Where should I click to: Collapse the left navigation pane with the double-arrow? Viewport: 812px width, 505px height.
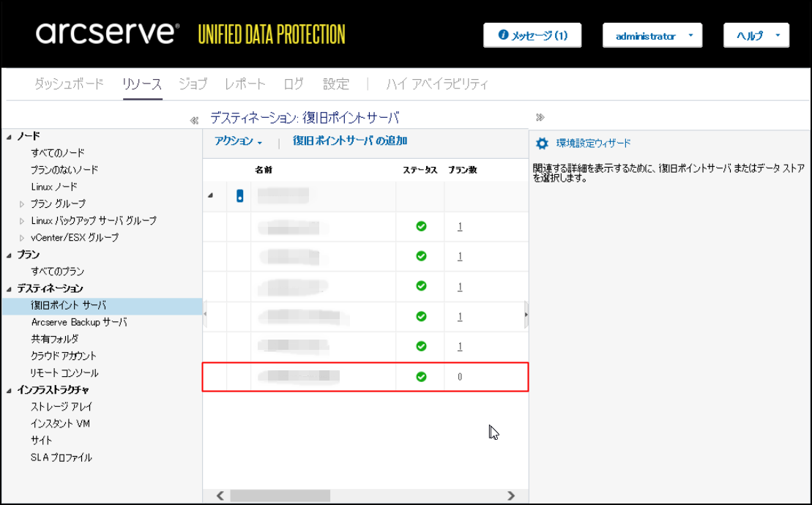click(194, 119)
